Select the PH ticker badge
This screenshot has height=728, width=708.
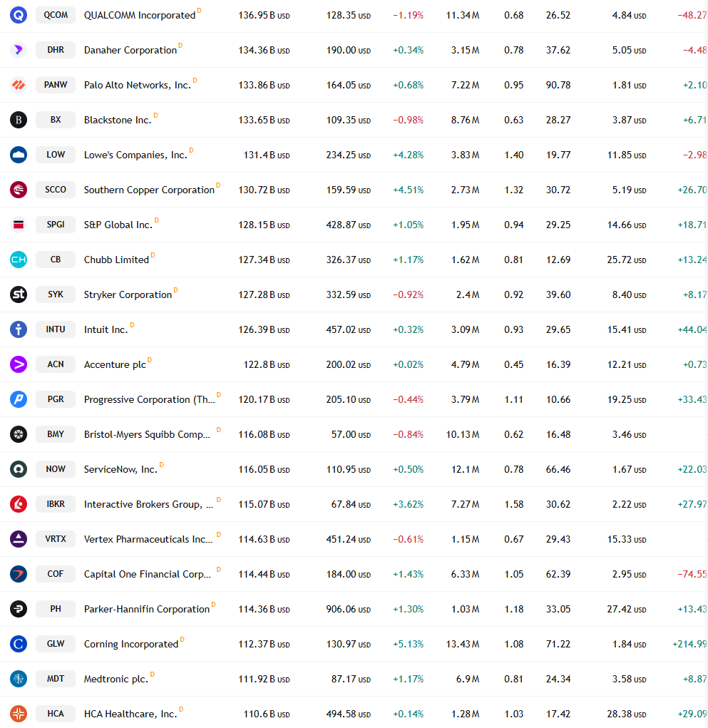(56, 609)
